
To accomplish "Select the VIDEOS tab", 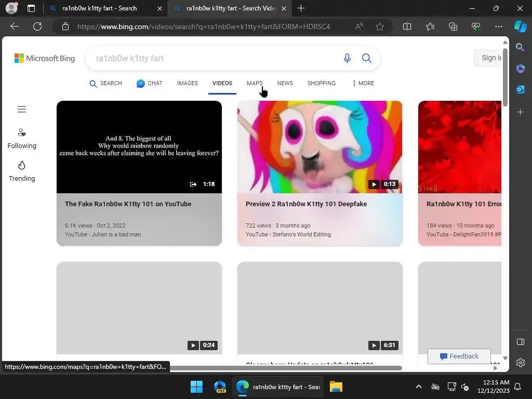I will [x=222, y=83].
